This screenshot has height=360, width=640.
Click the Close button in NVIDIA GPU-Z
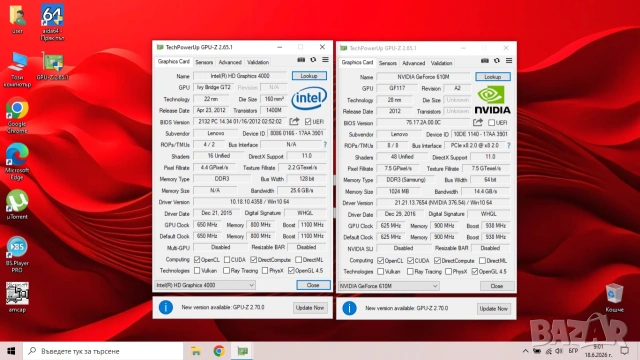click(x=497, y=286)
